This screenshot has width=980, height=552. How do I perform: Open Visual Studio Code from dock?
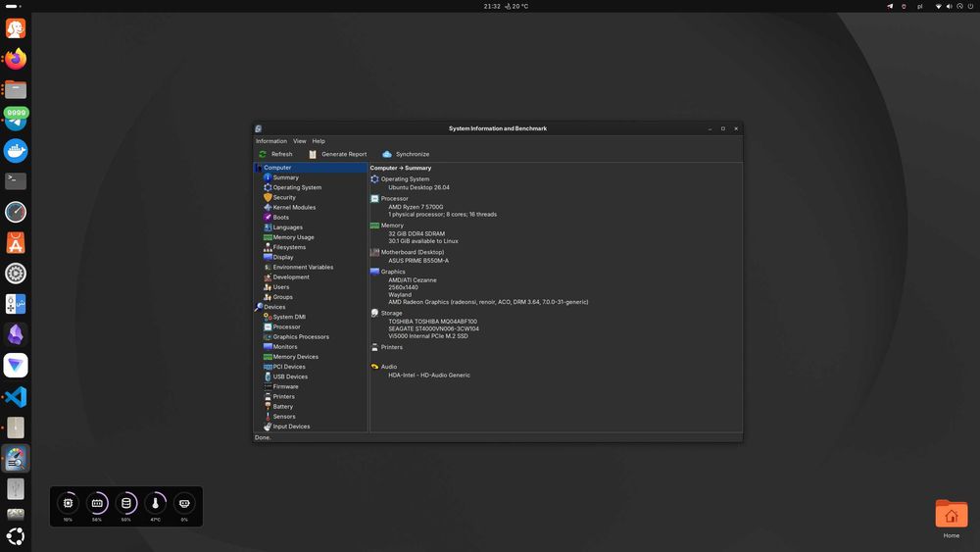pos(16,397)
